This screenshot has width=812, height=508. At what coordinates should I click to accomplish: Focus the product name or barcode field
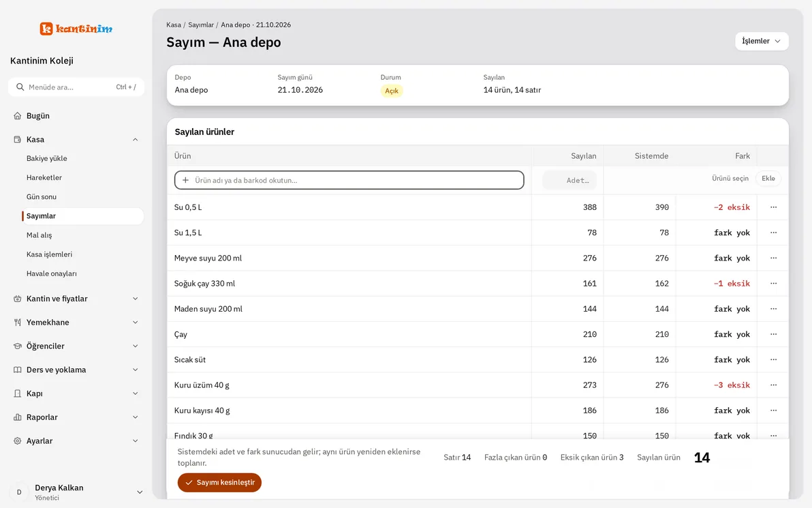pyautogui.click(x=349, y=181)
